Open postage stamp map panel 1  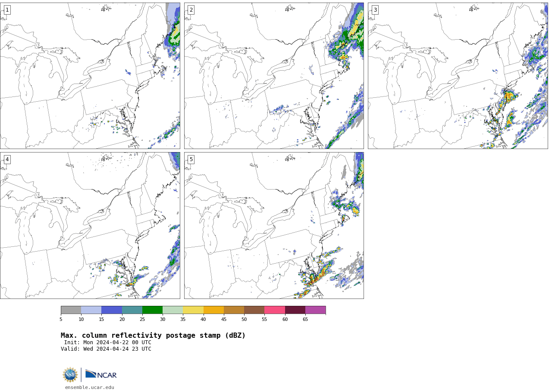(x=90, y=76)
